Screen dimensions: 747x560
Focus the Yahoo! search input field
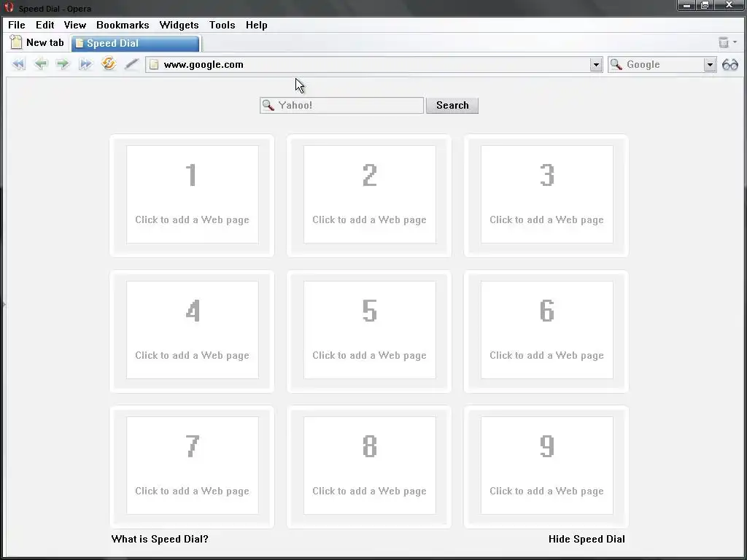coord(341,105)
